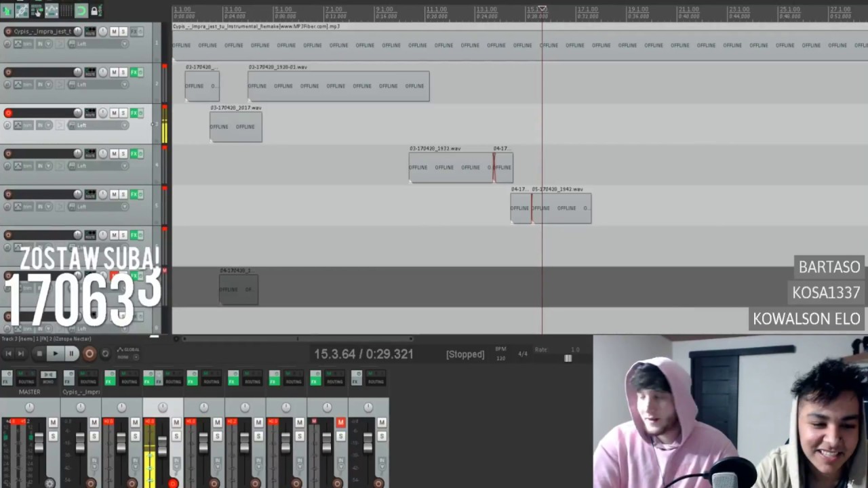Open the MASTER strip settings gear icon
868x488 pixels.
(x=50, y=483)
